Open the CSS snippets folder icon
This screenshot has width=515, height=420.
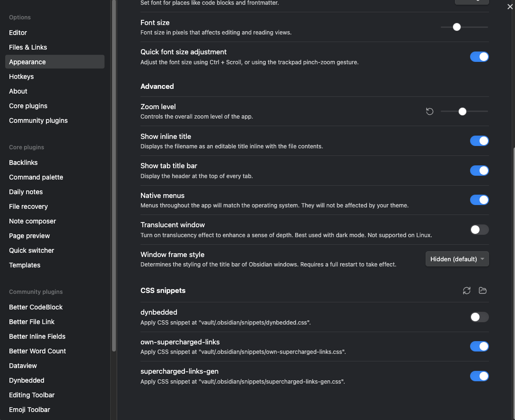pyautogui.click(x=482, y=291)
